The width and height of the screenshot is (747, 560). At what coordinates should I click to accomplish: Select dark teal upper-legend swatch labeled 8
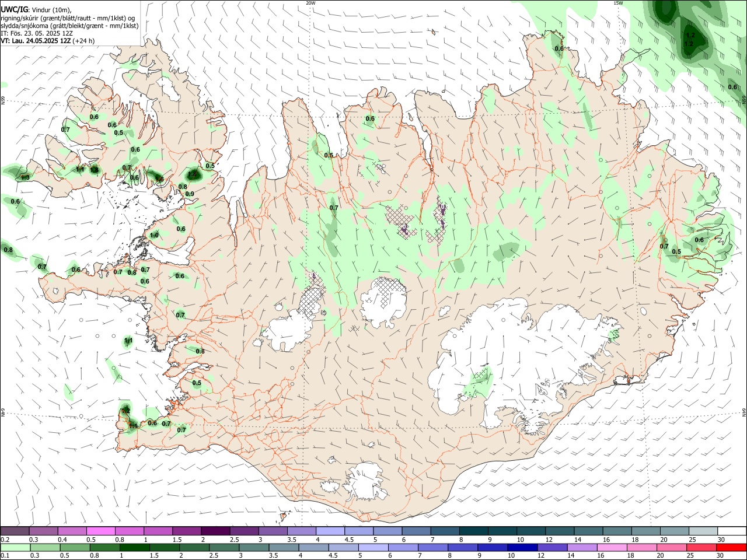click(x=474, y=531)
